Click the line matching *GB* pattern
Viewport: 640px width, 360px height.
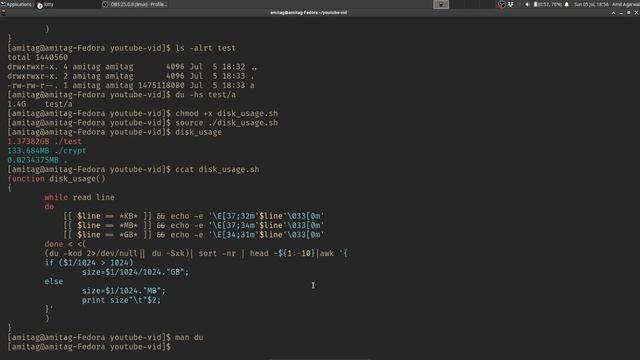[x=193, y=235]
